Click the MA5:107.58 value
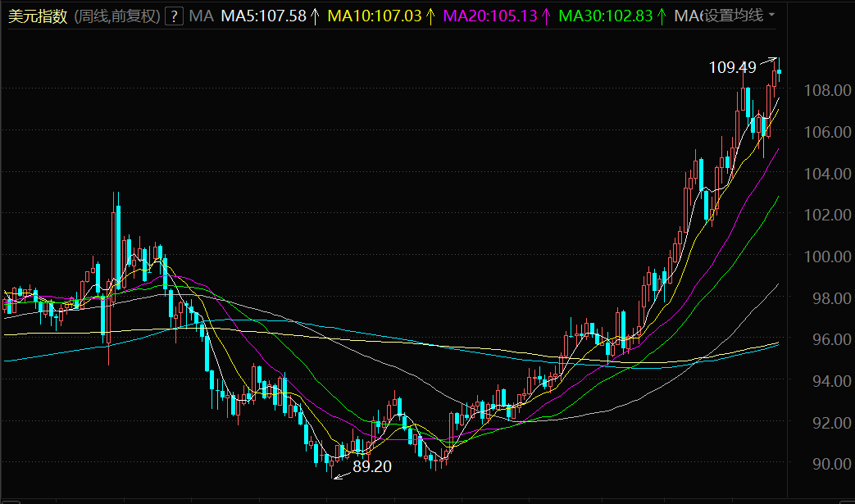The height and width of the screenshot is (504, 855). (x=264, y=16)
